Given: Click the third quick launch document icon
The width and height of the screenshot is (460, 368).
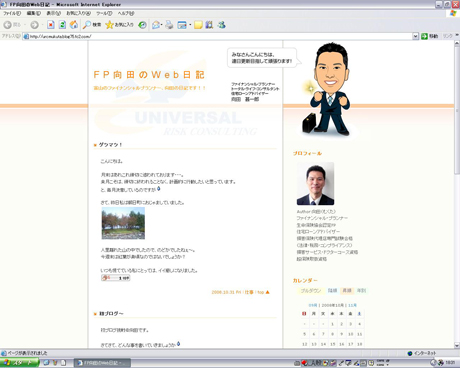Looking at the screenshot, I should click(x=63, y=363).
